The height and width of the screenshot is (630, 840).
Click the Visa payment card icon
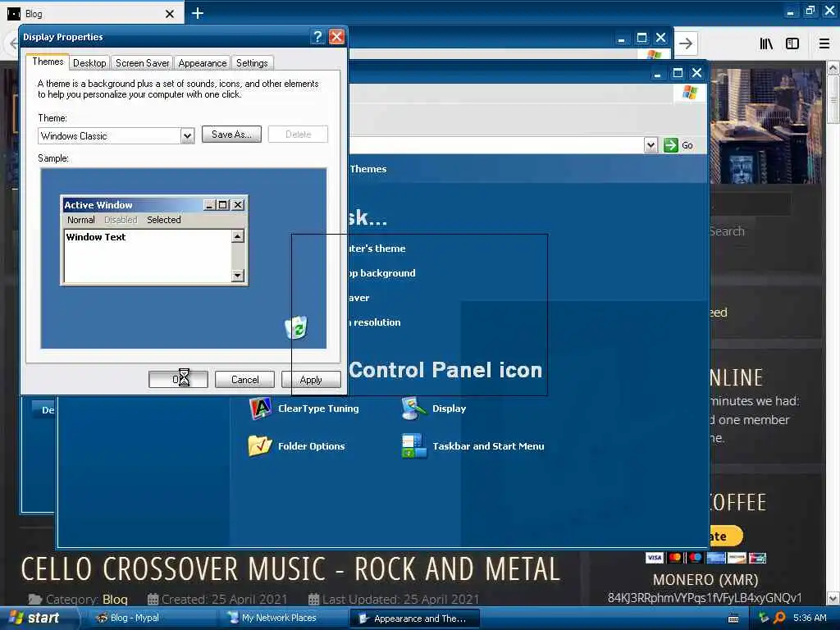tap(655, 558)
